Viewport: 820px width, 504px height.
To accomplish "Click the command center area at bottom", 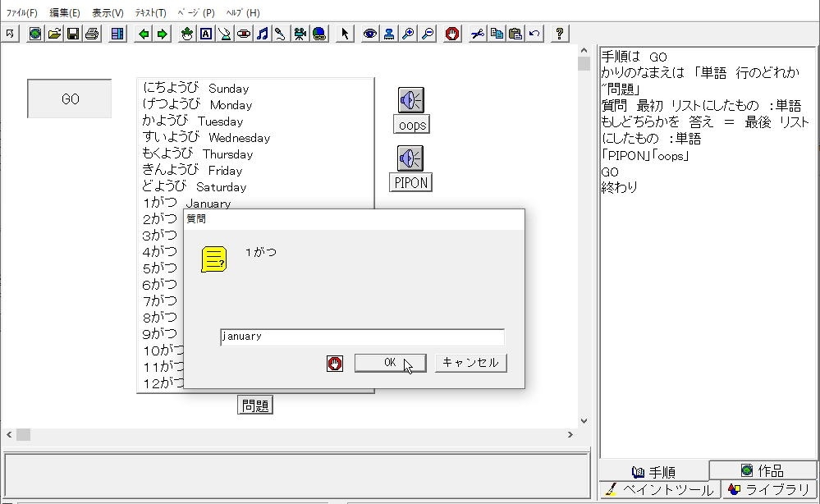I will pos(296,475).
